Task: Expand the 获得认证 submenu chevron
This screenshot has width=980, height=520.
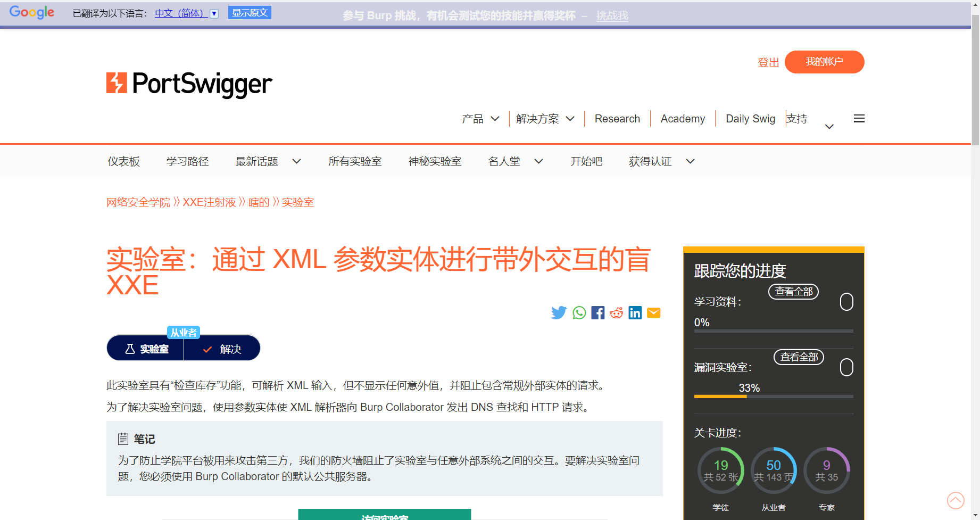Action: [691, 161]
